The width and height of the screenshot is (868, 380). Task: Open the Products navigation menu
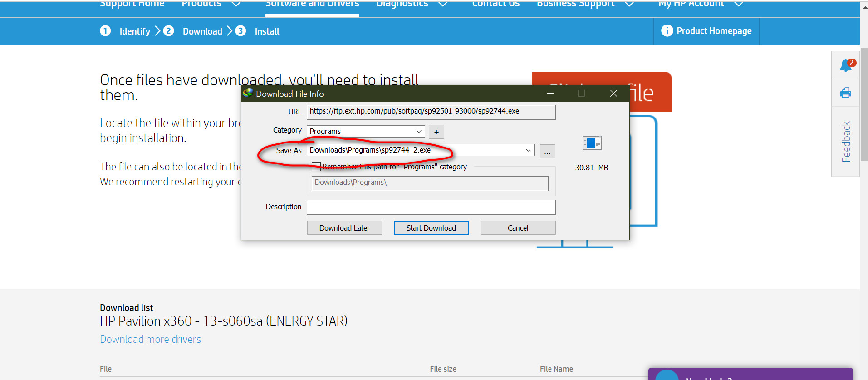point(201,4)
